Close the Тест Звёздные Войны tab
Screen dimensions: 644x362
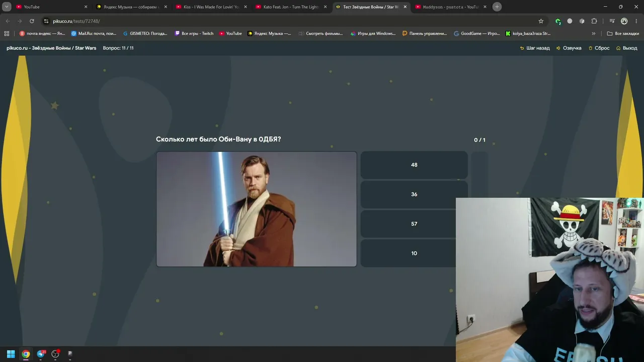tap(405, 7)
